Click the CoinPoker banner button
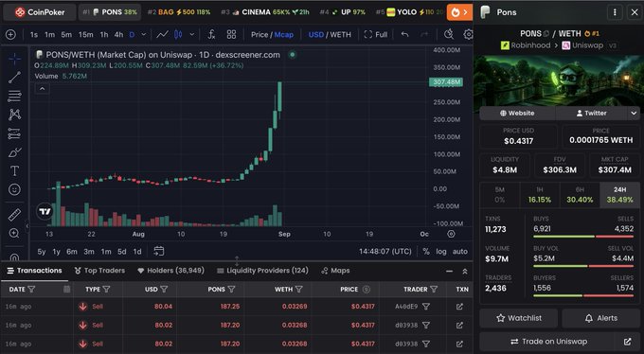The width and height of the screenshot is (644, 354). tap(40, 12)
